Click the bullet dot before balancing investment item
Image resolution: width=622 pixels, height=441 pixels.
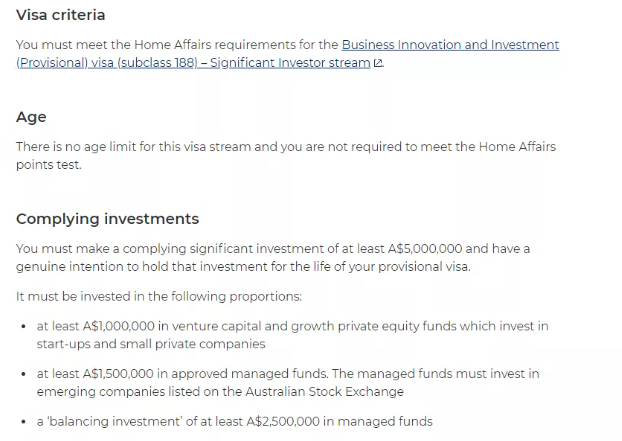[x=23, y=422]
